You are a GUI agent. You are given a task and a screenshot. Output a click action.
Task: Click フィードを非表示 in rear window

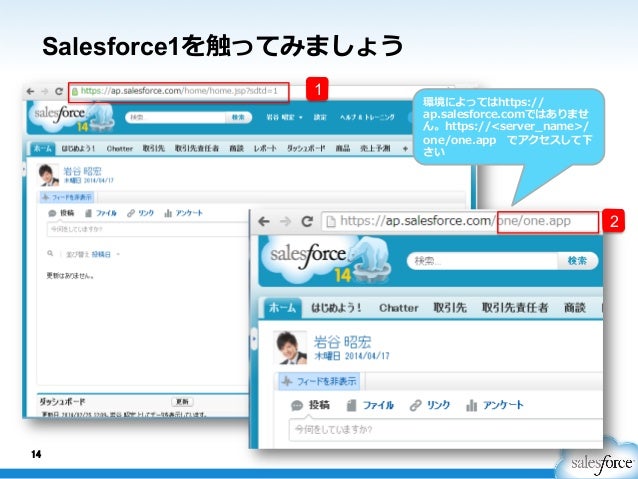(67, 197)
